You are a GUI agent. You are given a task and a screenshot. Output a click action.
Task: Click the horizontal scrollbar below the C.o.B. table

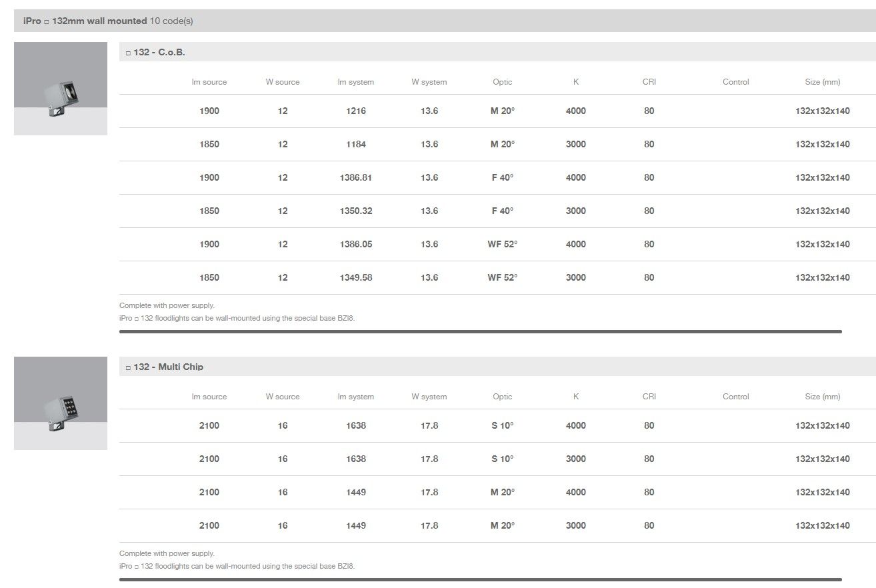pyautogui.click(x=481, y=331)
